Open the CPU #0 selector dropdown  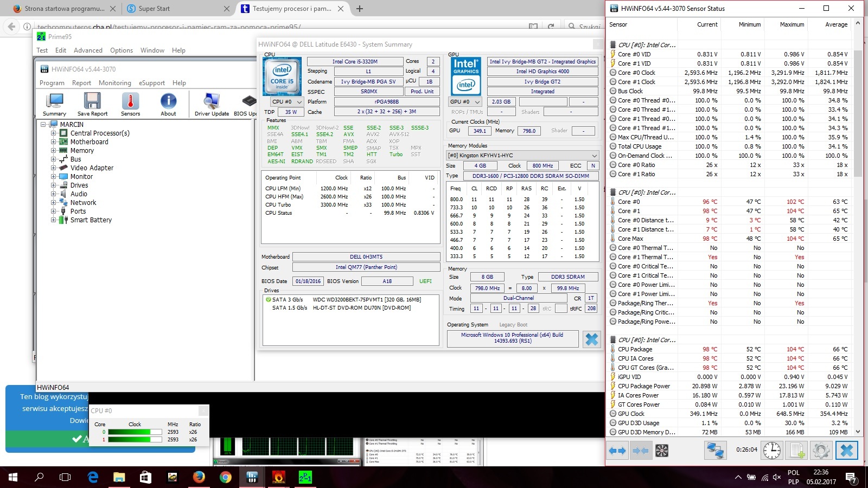tap(287, 101)
